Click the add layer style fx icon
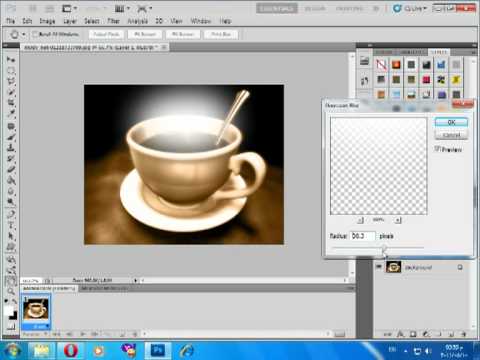Viewport: 480px width, 360px height. 400,334
